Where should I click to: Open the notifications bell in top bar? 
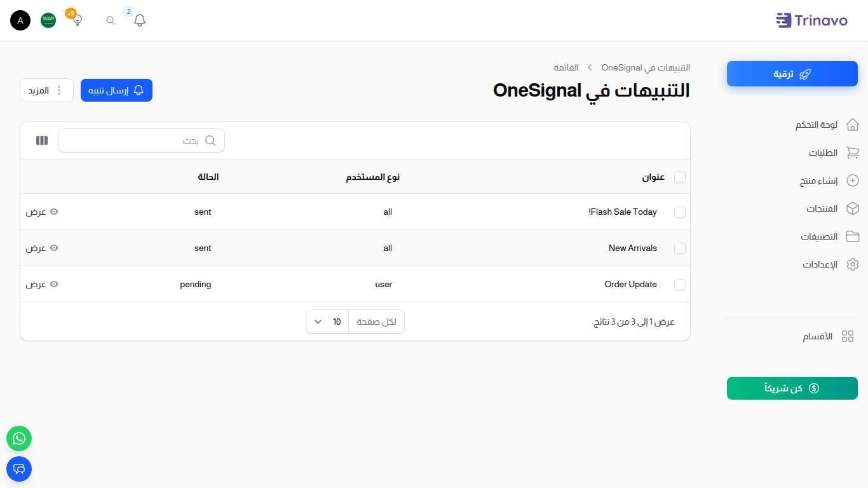140,20
